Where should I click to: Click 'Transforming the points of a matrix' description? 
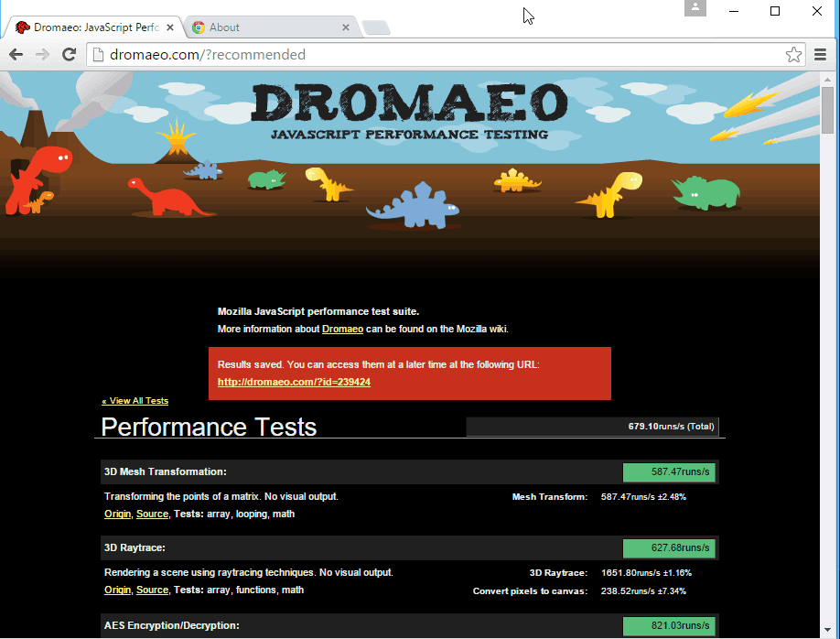[x=221, y=496]
